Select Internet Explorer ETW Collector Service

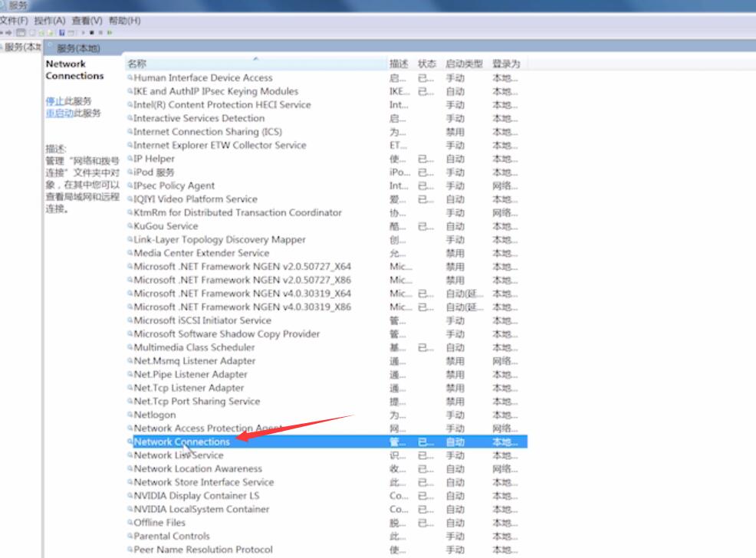click(220, 145)
